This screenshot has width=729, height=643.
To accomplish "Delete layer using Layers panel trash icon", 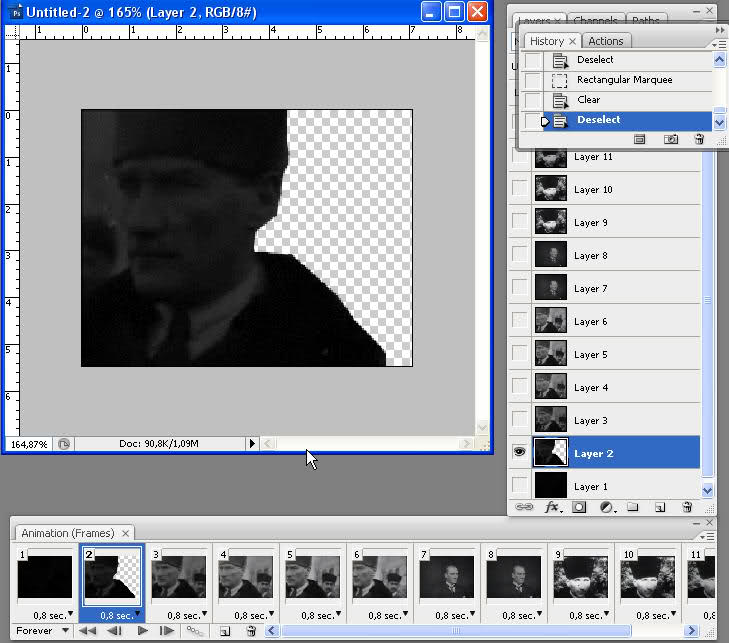I will tap(687, 508).
